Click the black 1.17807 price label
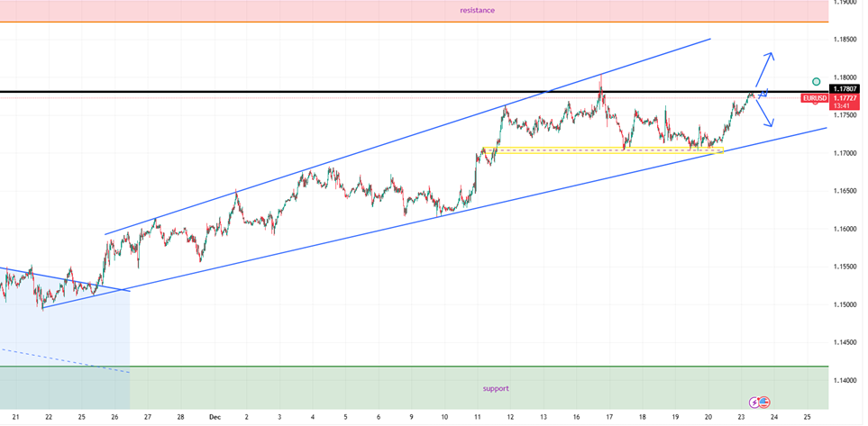 845,88
